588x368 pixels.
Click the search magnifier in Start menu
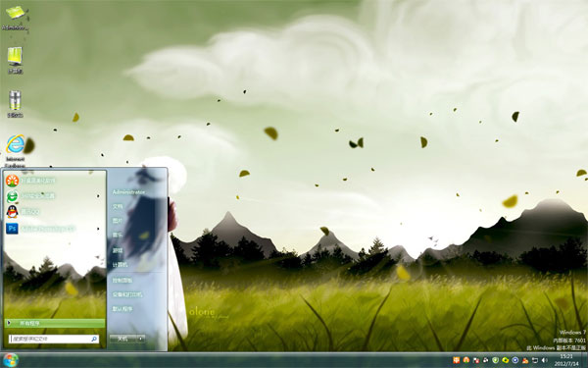click(94, 339)
